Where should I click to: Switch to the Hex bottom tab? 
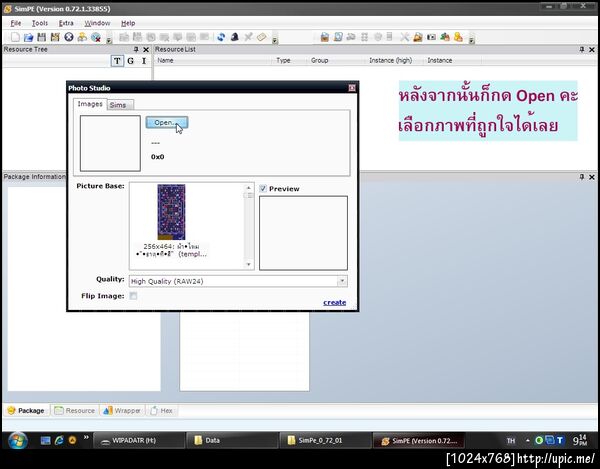pos(161,410)
